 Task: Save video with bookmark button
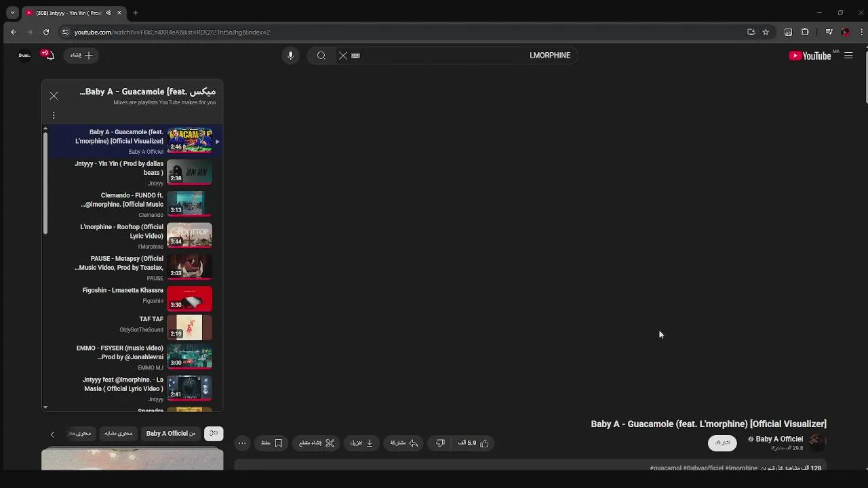point(271,443)
